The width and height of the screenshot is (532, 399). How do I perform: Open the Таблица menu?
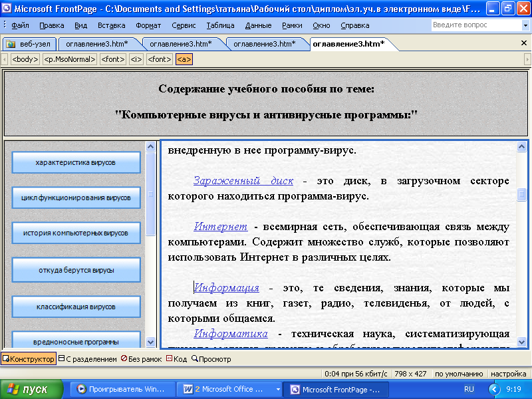click(219, 25)
